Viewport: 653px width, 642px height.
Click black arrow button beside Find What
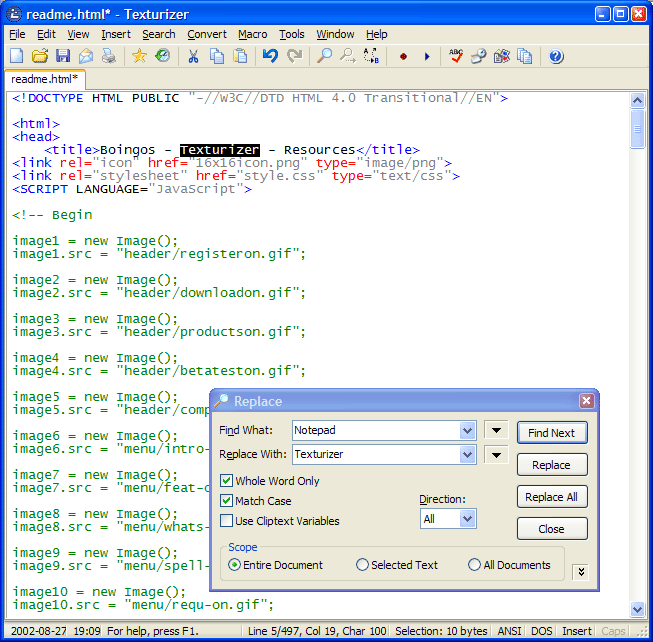click(x=496, y=430)
